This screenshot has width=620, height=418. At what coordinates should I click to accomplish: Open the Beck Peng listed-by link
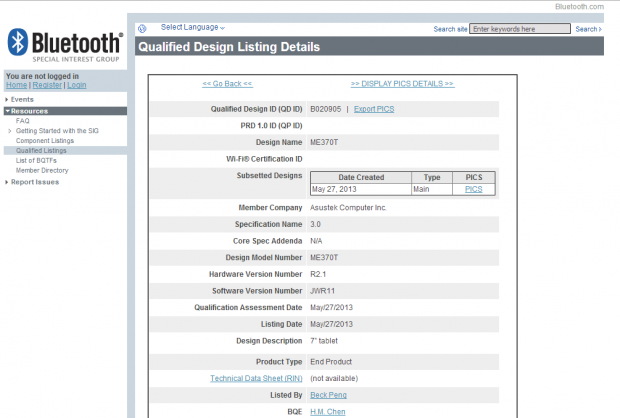pos(329,395)
